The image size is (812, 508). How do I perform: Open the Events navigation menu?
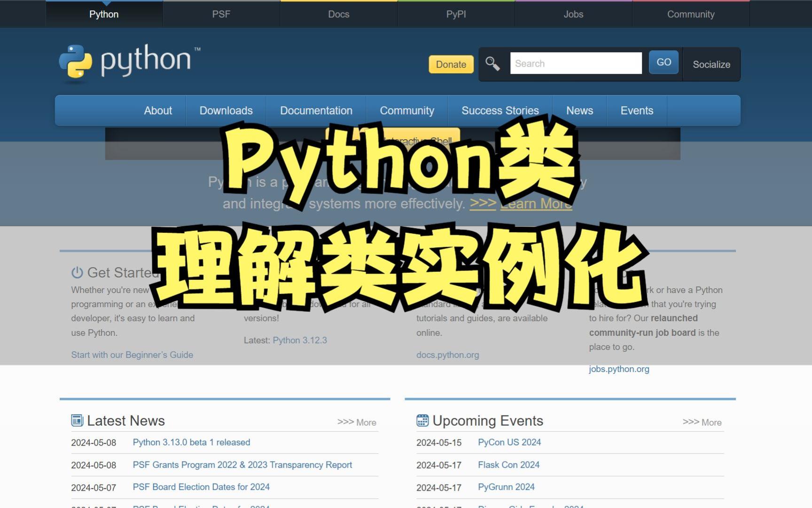pos(637,111)
